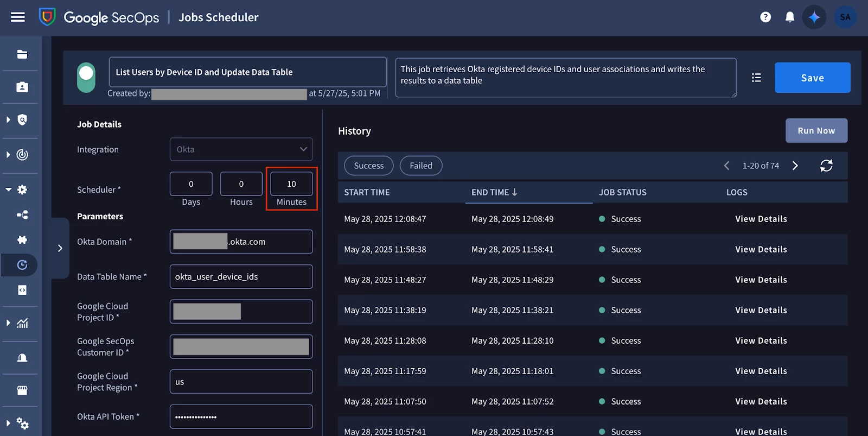Expand the dashboards chart sidebar section
The height and width of the screenshot is (436, 868).
pyautogui.click(x=8, y=323)
